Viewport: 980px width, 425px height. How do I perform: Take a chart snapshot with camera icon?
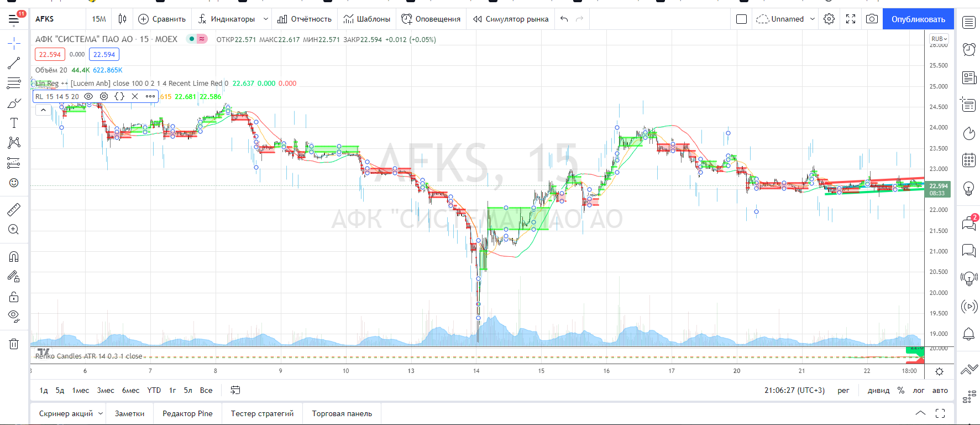(x=872, y=19)
